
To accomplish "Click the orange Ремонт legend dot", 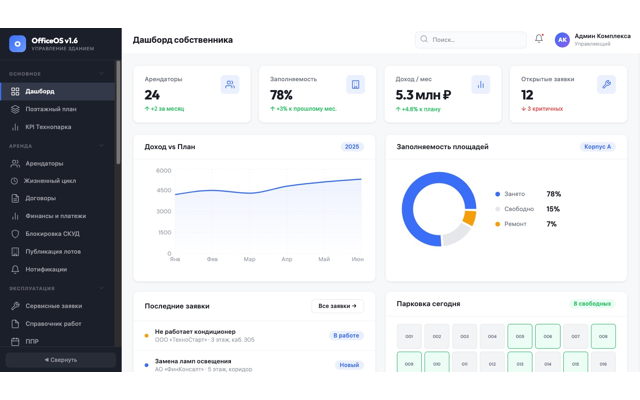I will [x=498, y=224].
